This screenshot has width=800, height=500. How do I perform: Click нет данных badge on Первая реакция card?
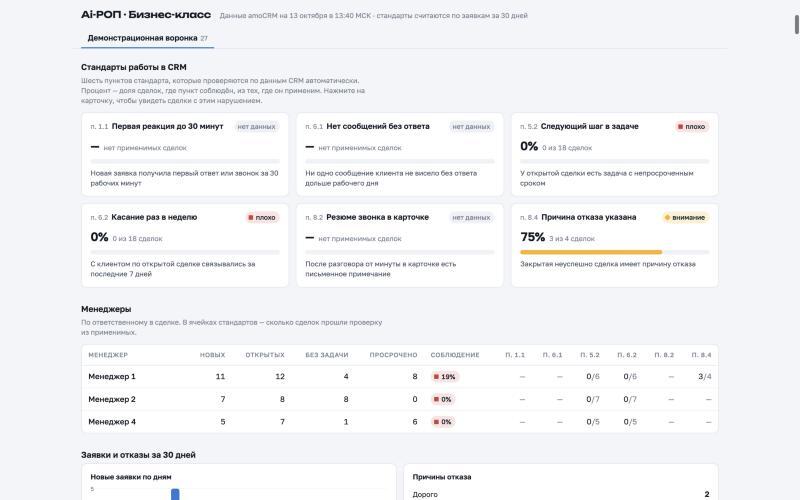click(256, 127)
